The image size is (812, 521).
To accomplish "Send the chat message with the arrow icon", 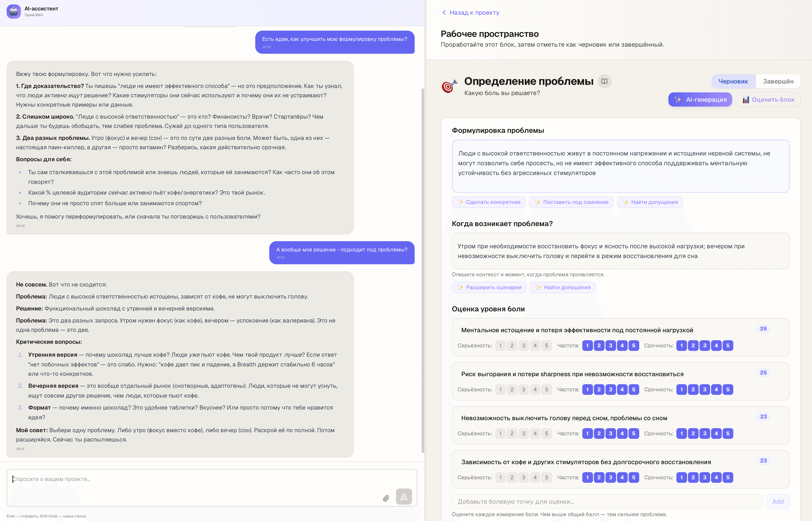I will [x=404, y=497].
